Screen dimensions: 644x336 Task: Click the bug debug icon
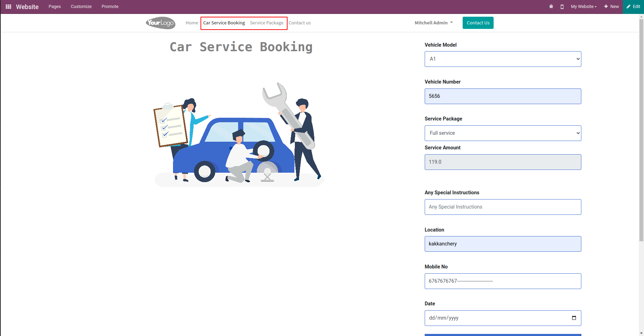tap(551, 7)
